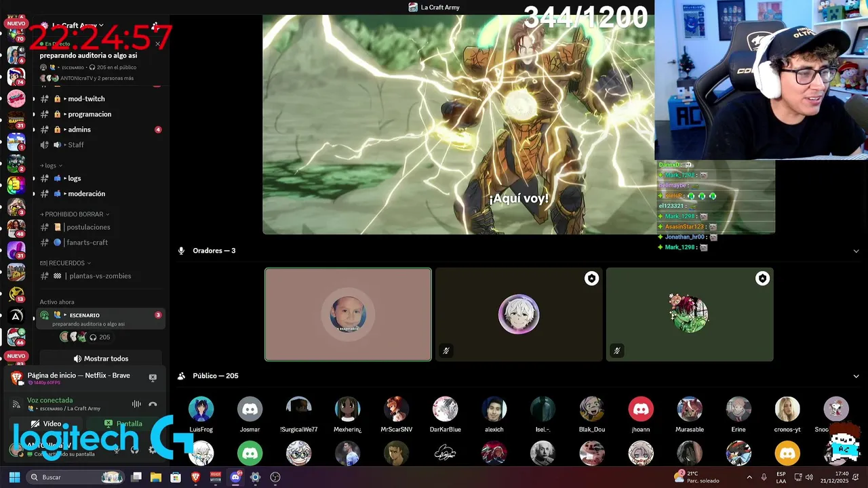Open ESP LAA keyboard language switcher
Screen dimensions: 868x488
[781, 477]
